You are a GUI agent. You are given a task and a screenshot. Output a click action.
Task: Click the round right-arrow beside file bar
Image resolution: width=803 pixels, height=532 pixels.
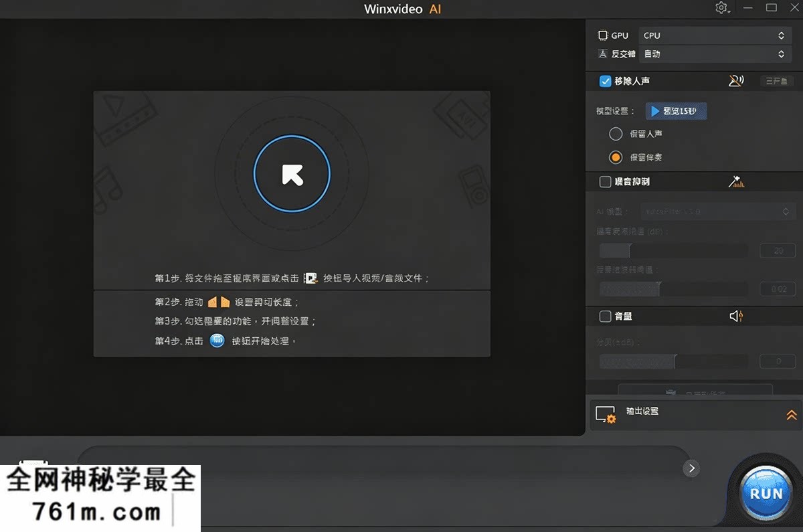pyautogui.click(x=691, y=468)
